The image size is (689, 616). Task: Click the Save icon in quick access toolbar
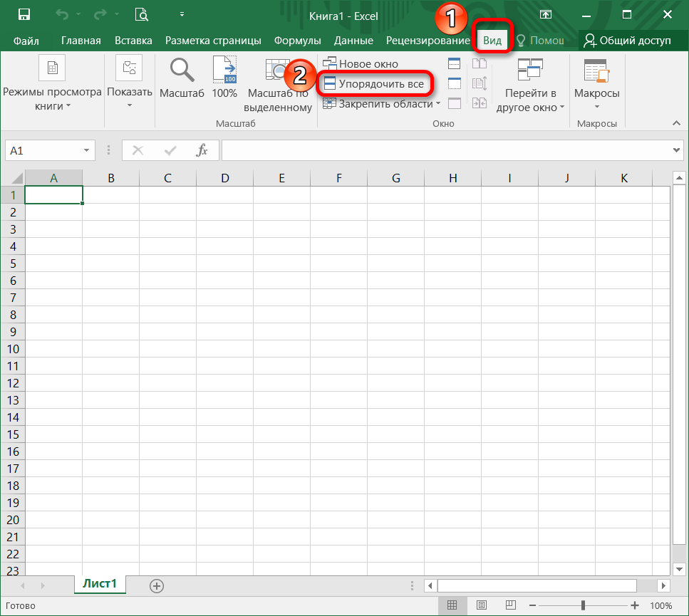tap(24, 14)
